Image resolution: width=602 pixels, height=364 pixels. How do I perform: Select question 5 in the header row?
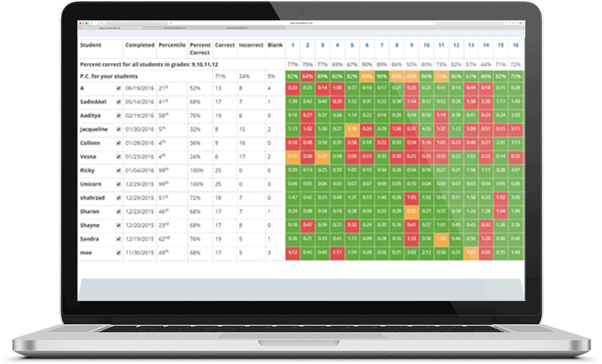tap(352, 45)
